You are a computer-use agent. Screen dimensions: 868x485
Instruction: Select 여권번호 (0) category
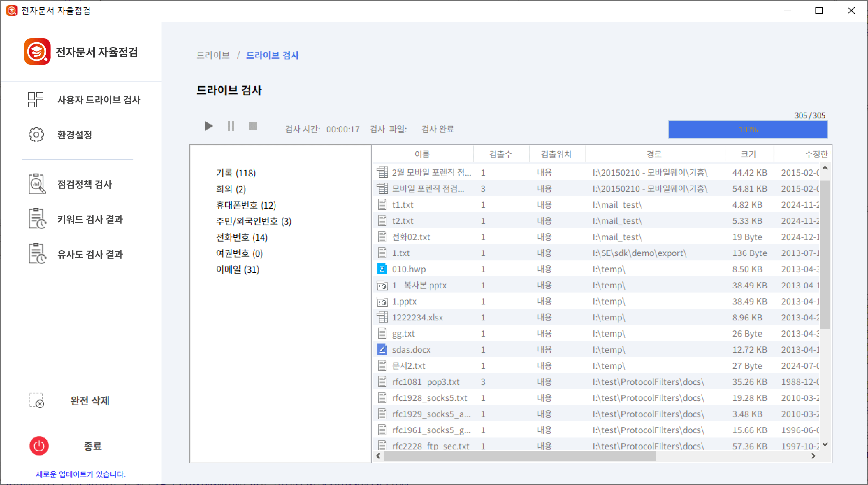click(x=239, y=253)
